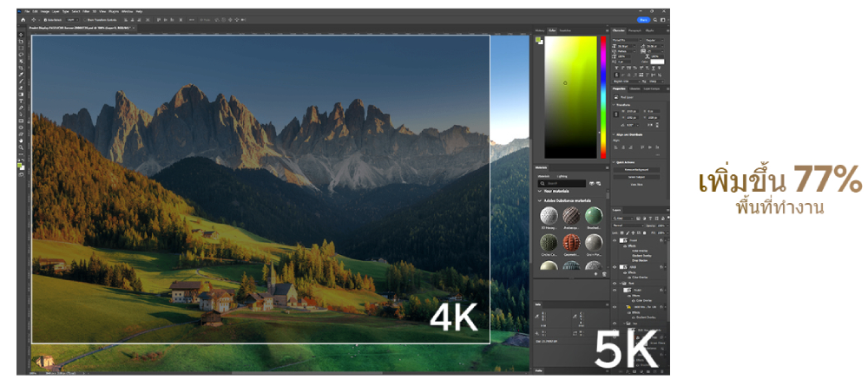The height and width of the screenshot is (379, 868).
Task: Click the Character panel Color swatch
Action: [x=657, y=62]
